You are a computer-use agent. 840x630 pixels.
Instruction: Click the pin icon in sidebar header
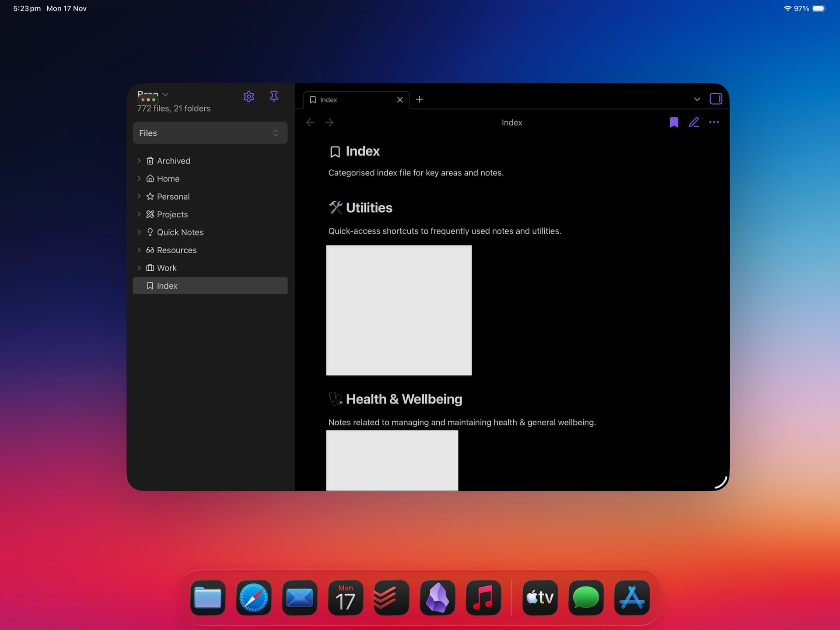[274, 96]
